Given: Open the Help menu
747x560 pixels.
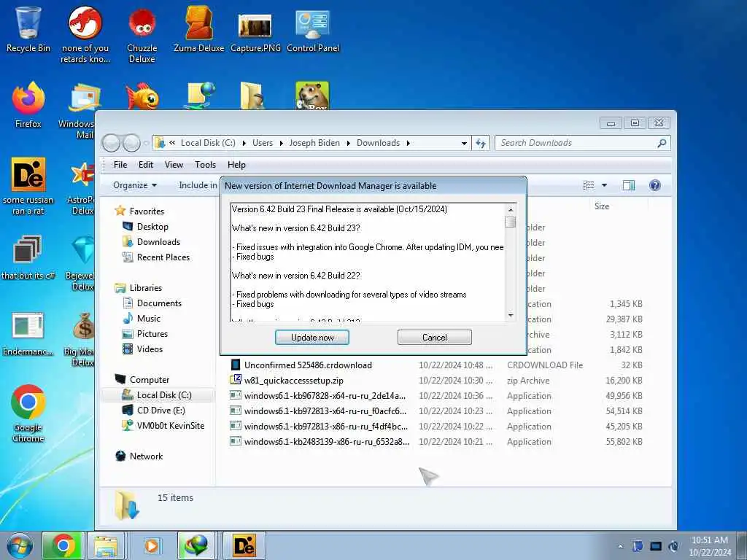Looking at the screenshot, I should tap(236, 165).
